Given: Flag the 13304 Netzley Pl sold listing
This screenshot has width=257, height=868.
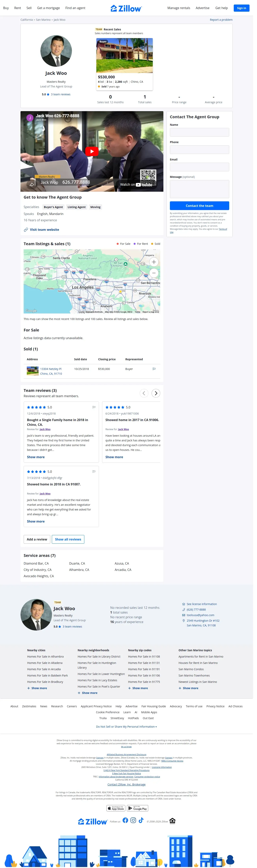Looking at the screenshot, I should click(154, 369).
